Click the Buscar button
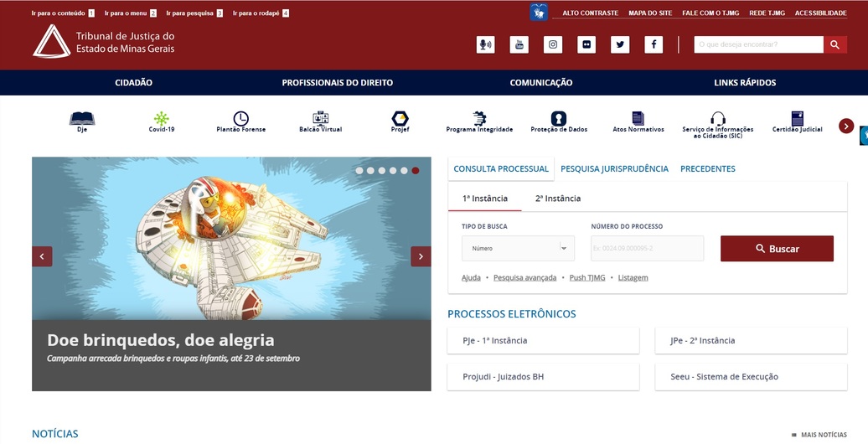This screenshot has width=868, height=444. [777, 249]
